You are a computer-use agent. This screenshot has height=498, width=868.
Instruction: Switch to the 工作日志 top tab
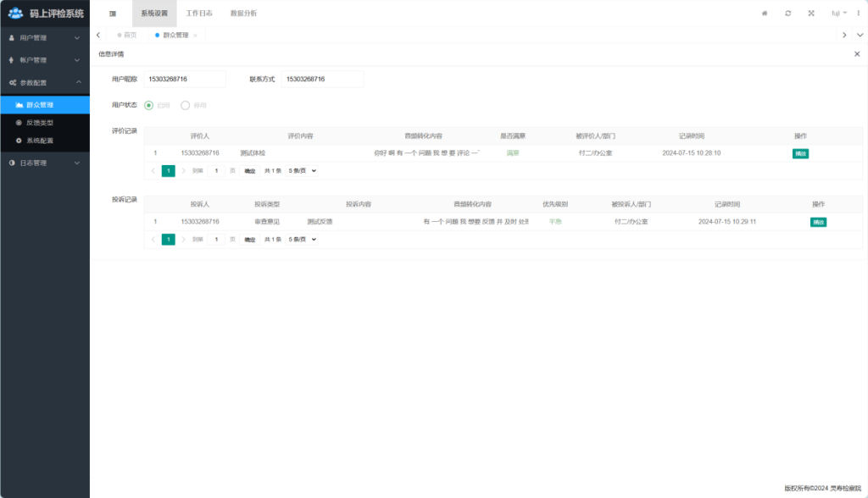pos(199,14)
